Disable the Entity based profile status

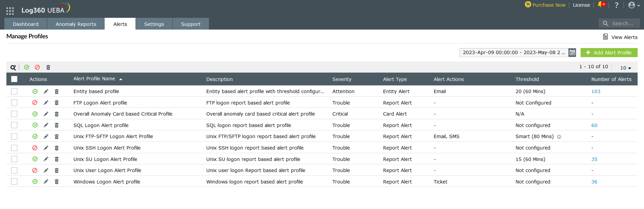(x=35, y=91)
